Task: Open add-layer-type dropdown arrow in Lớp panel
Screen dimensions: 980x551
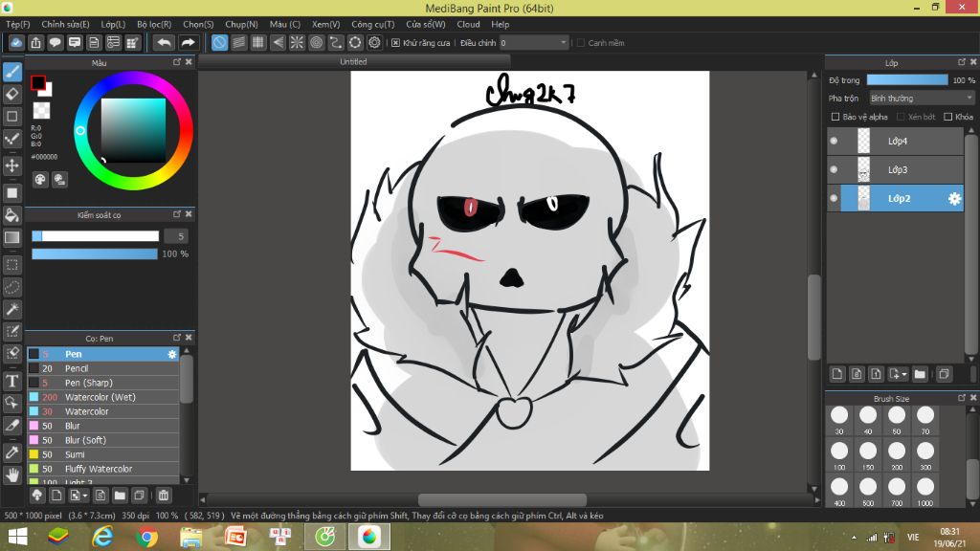Action: point(903,374)
